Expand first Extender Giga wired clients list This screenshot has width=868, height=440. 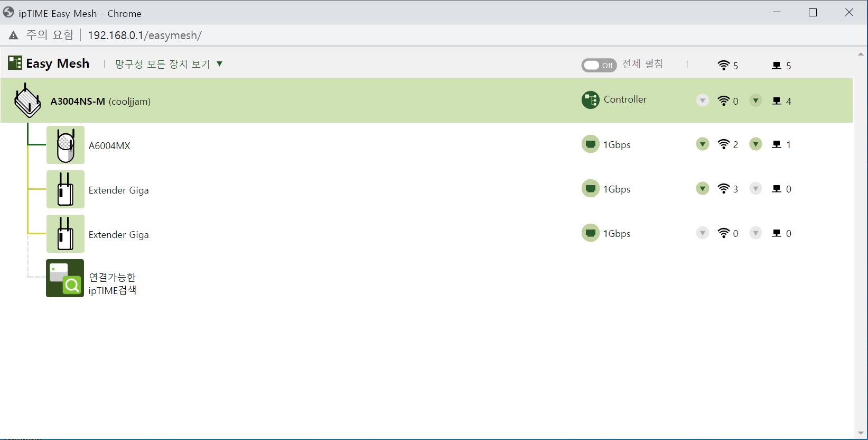pyautogui.click(x=755, y=188)
